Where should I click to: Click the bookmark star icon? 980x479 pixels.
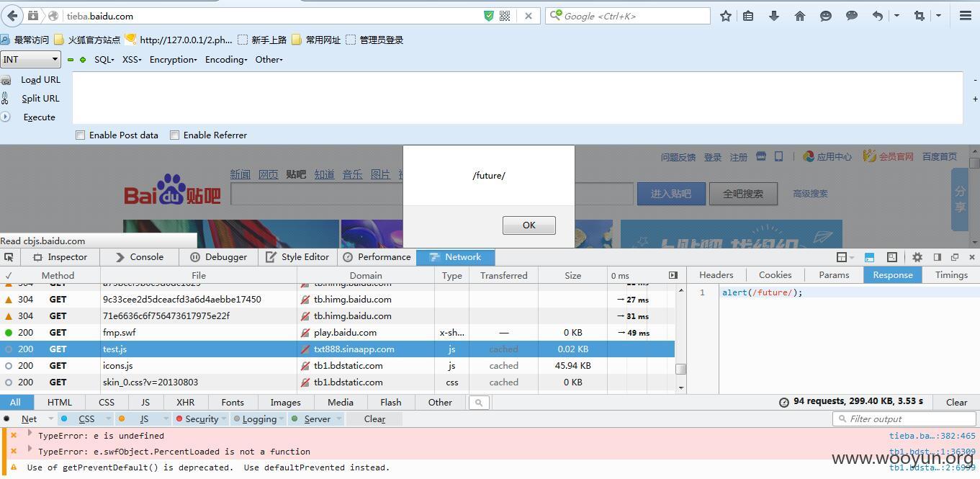pyautogui.click(x=726, y=16)
